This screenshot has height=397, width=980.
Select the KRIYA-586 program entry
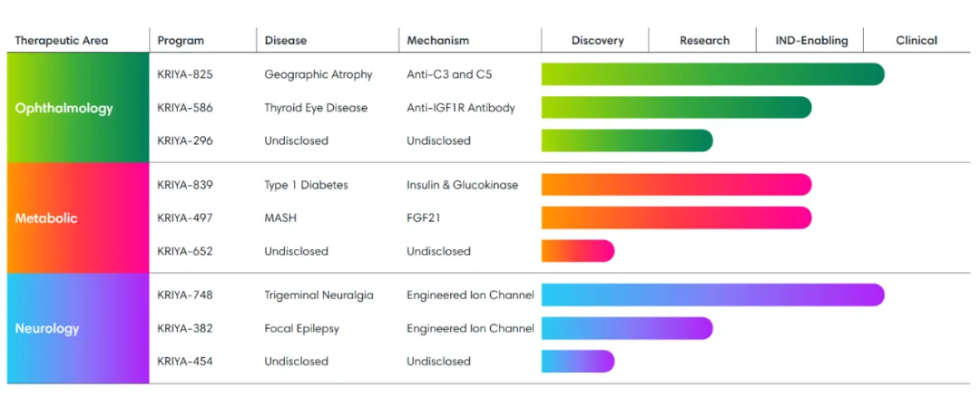[x=185, y=108]
